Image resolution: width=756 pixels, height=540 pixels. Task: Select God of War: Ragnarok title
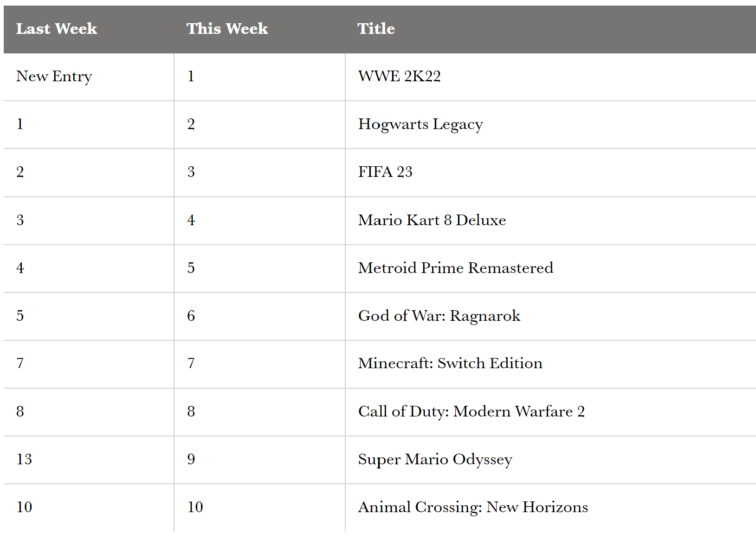(439, 316)
